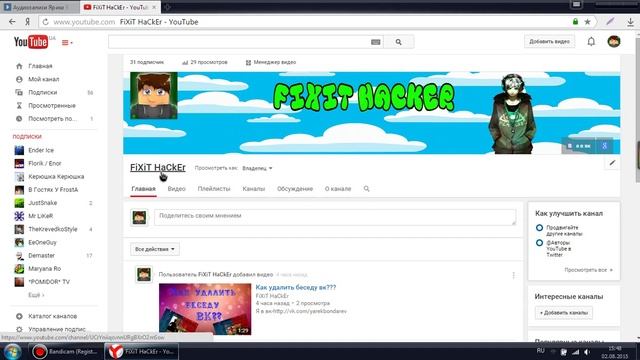Click the 'Поделитесь своим мнением' comment box
640x360 pixels.
pos(335,217)
